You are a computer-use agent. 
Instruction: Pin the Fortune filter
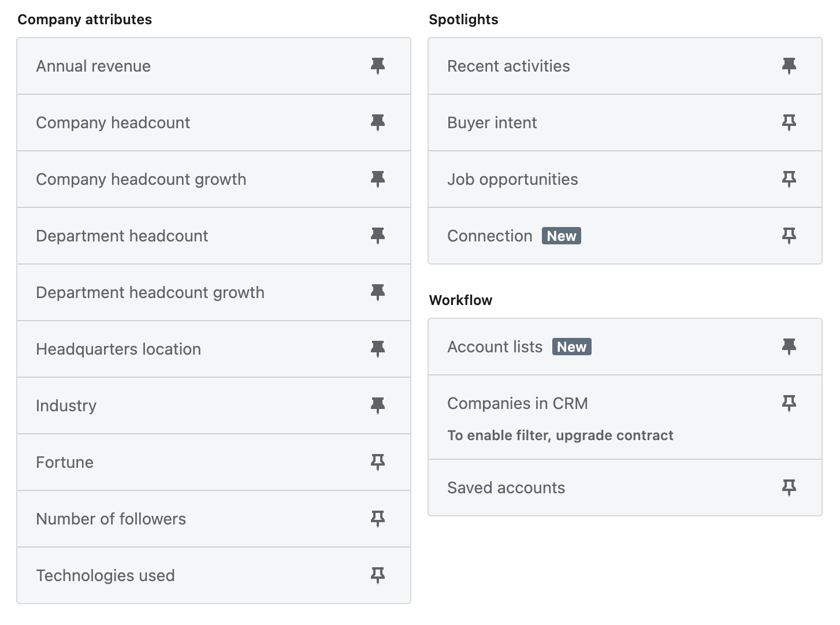click(x=378, y=462)
